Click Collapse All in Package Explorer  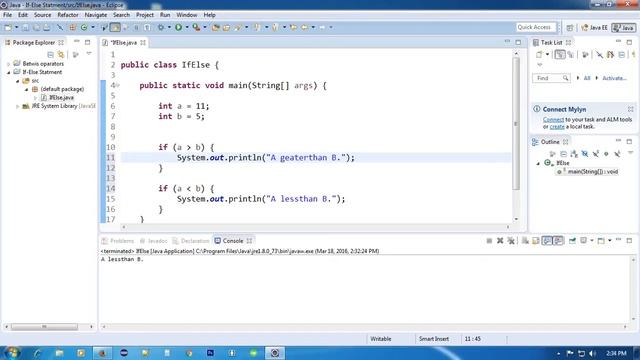pyautogui.click(x=50, y=54)
